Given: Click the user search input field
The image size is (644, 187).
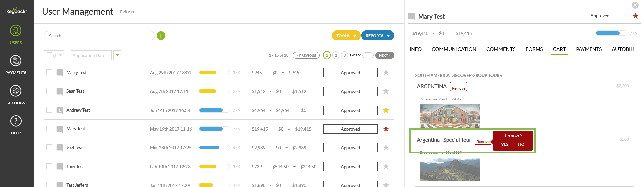Looking at the screenshot, I should click(x=99, y=36).
